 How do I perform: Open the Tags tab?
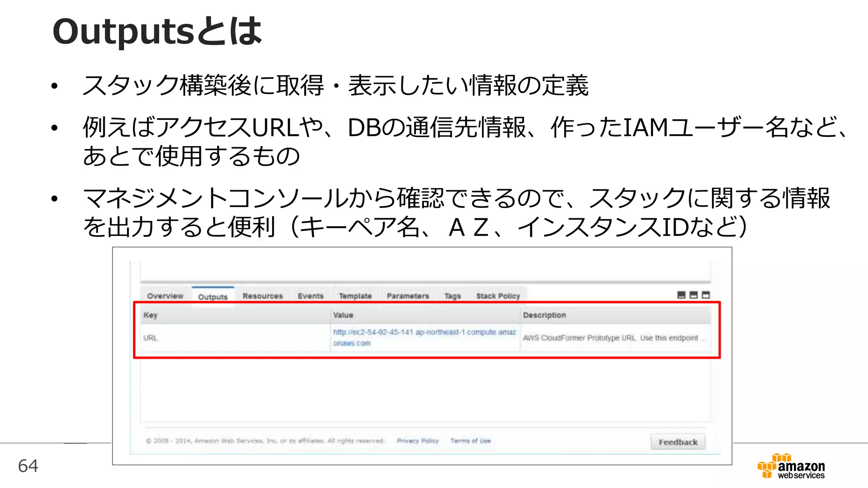coord(452,296)
